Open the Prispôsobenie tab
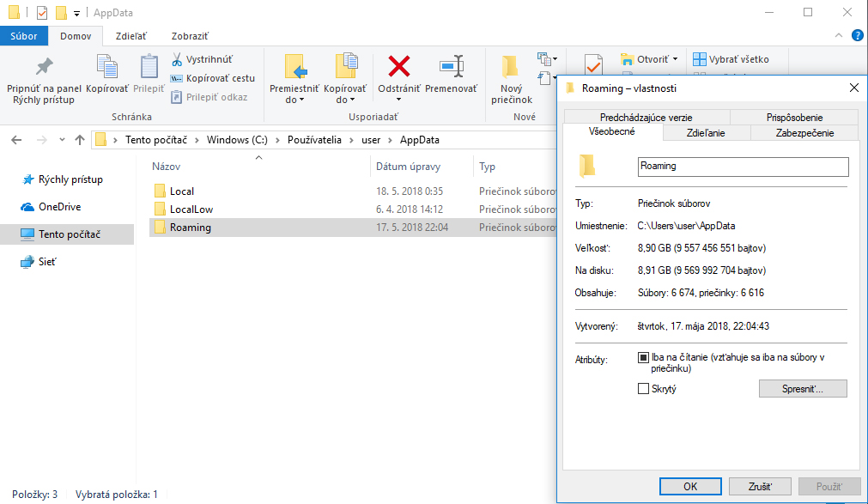Screen dimensions: 868x504 click(794, 118)
